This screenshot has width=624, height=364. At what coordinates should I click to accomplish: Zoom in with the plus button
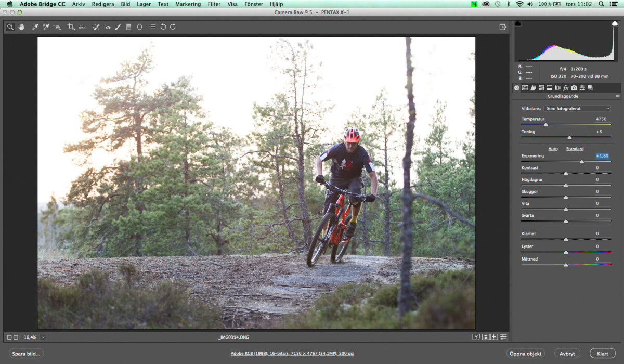click(16, 337)
